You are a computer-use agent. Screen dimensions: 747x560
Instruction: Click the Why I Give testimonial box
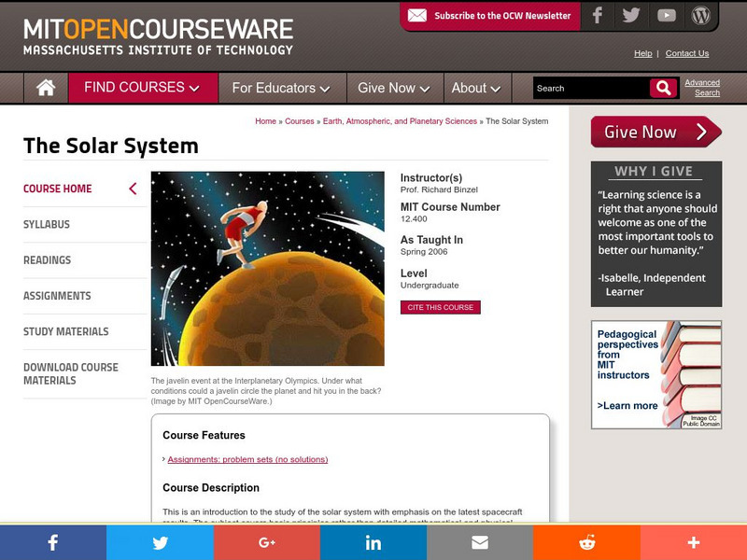[656, 234]
